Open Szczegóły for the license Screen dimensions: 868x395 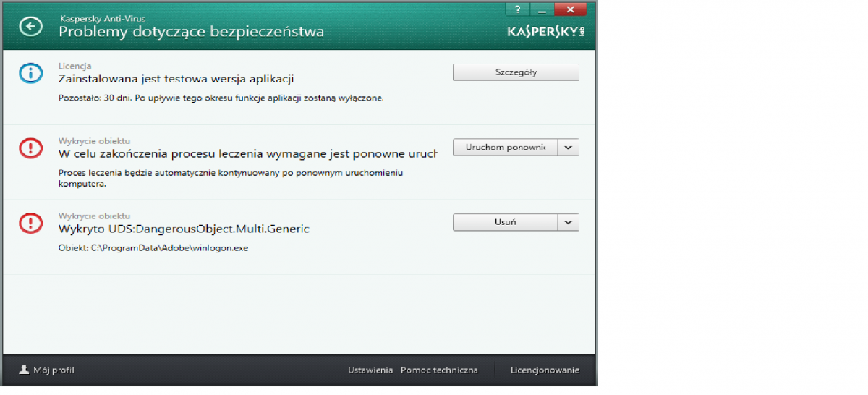tap(516, 72)
